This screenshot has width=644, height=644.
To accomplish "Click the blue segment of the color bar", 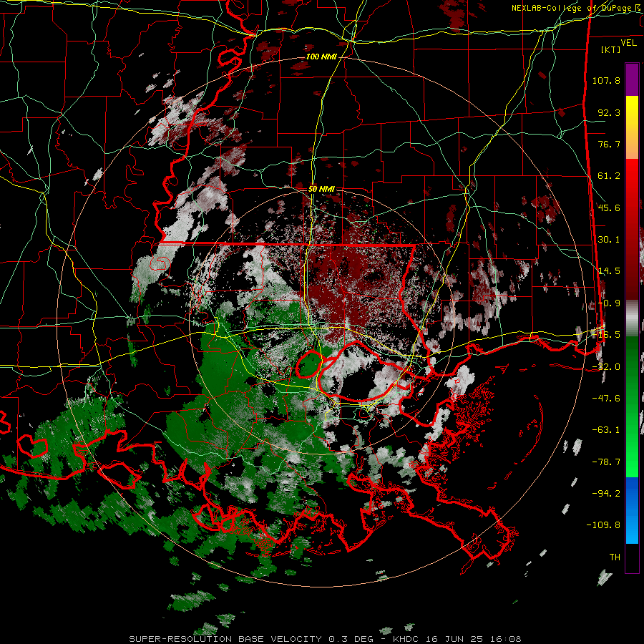I will click(632, 510).
